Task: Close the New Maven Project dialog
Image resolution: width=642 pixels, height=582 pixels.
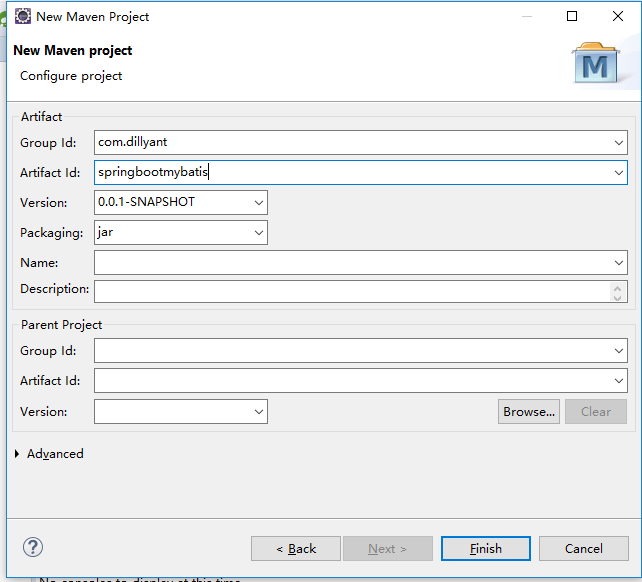Action: click(x=617, y=16)
